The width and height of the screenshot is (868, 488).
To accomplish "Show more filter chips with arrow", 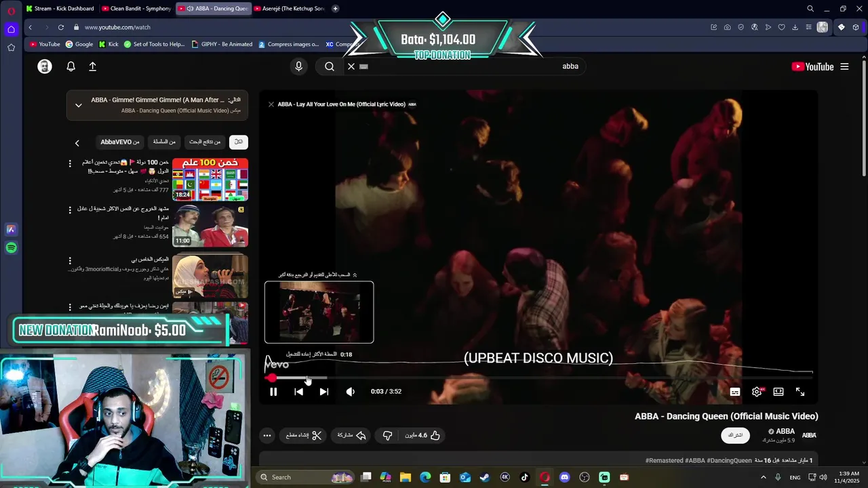I will (x=77, y=143).
